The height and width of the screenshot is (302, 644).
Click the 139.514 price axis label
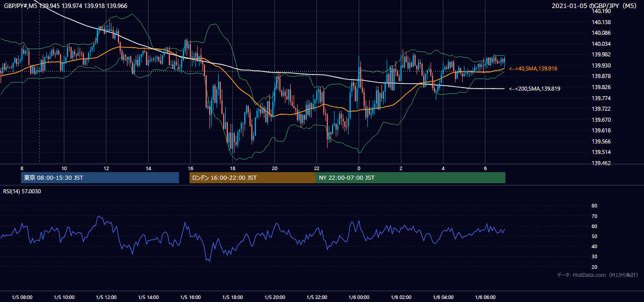[x=602, y=153]
